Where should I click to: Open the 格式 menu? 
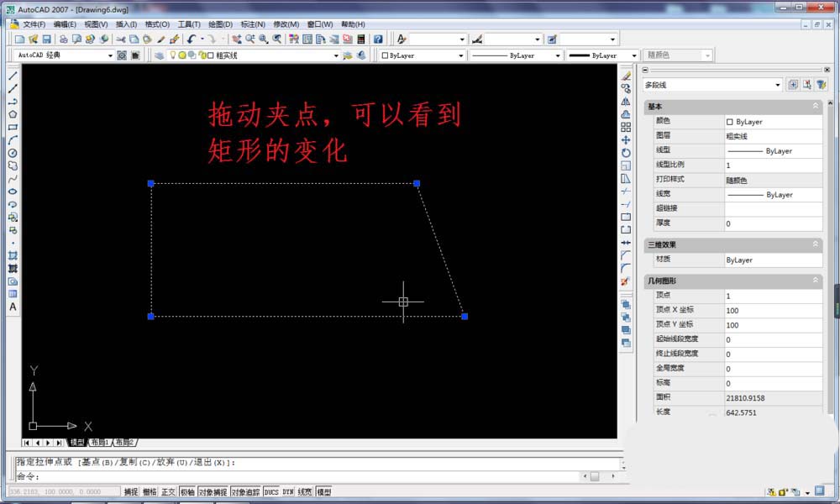pos(156,24)
